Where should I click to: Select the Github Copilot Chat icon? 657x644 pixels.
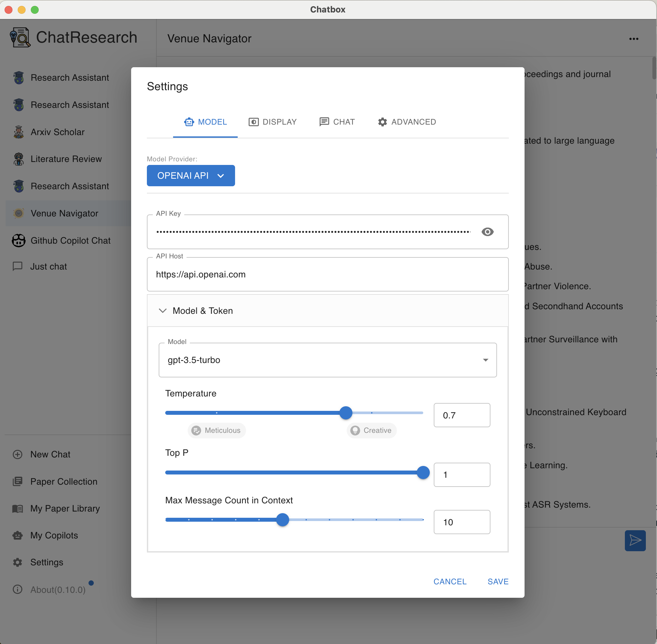click(x=19, y=240)
